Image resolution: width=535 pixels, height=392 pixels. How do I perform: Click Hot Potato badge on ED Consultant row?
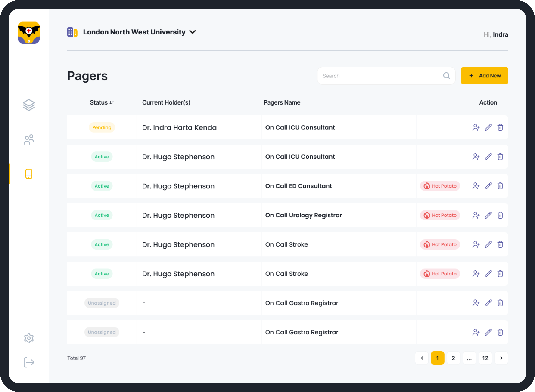click(440, 186)
